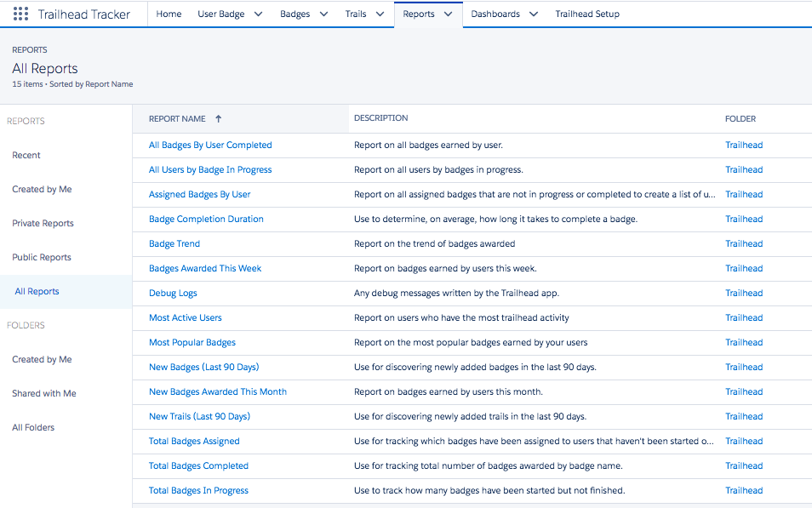The height and width of the screenshot is (508, 812).
Task: Switch to the Trailhead Setup tab
Action: click(x=587, y=14)
